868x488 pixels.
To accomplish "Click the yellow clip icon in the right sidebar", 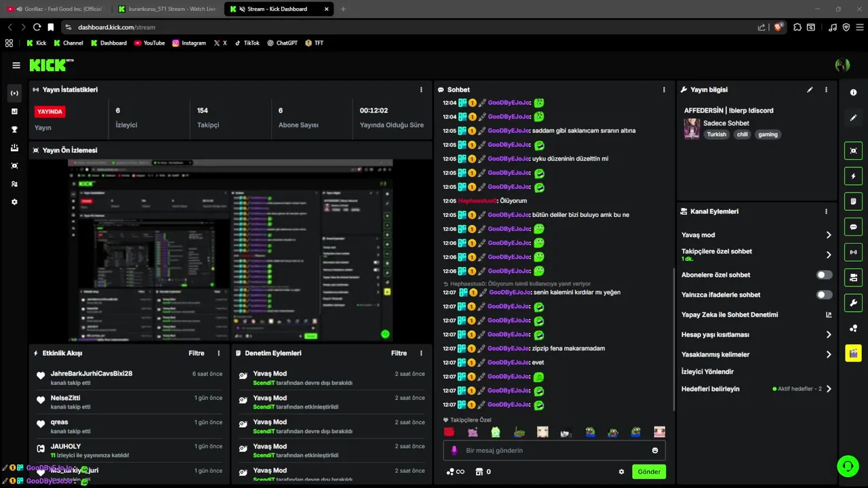I will pyautogui.click(x=853, y=353).
